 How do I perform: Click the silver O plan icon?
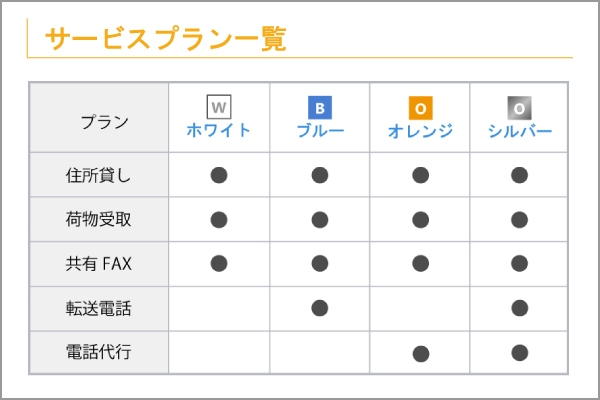click(519, 107)
